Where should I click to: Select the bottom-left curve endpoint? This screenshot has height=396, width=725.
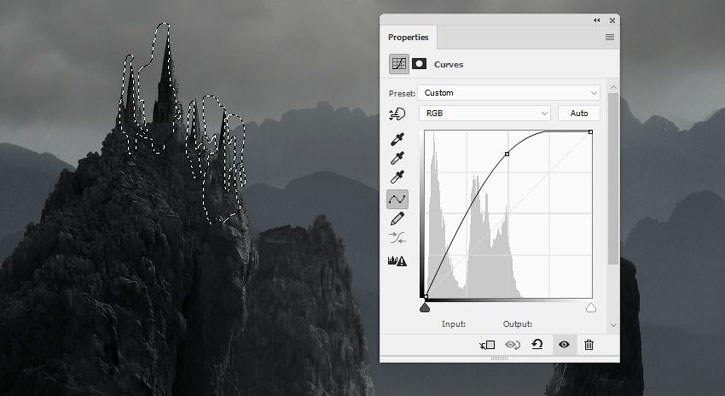426,297
